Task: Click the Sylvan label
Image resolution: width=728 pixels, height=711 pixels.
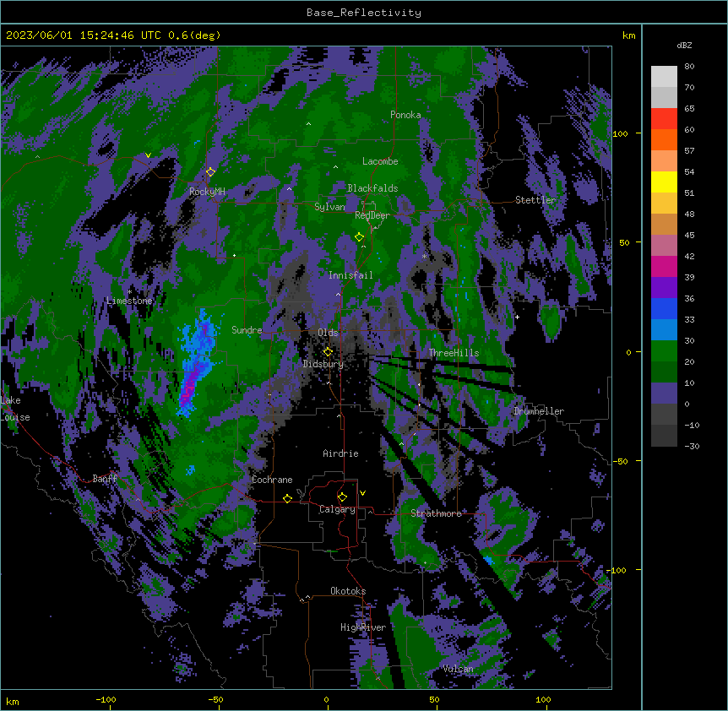Action: 329,207
